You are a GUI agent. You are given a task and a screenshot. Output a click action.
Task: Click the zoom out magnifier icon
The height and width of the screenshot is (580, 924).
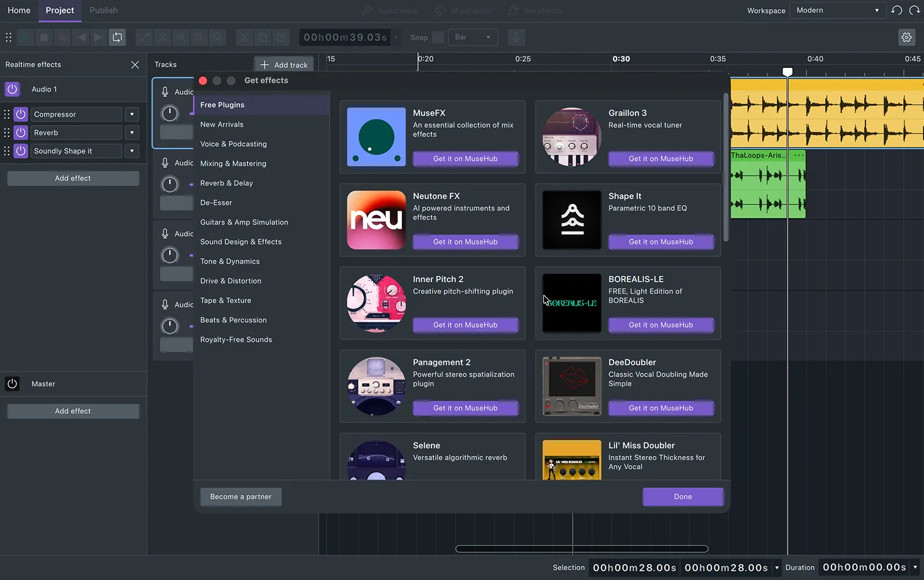pyautogui.click(x=199, y=37)
